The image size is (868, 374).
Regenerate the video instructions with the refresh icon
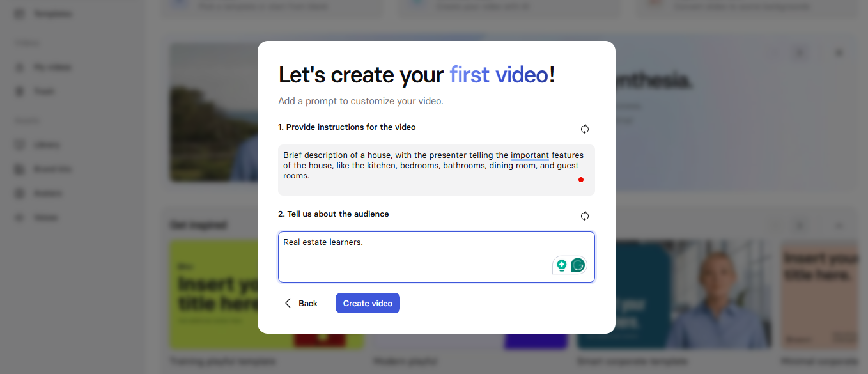coord(585,129)
